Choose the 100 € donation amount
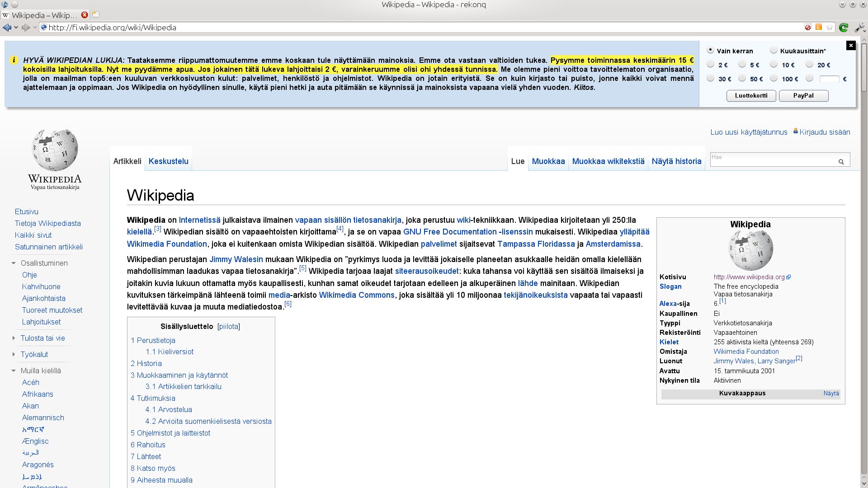This screenshot has height=488, width=868. pos(774,78)
